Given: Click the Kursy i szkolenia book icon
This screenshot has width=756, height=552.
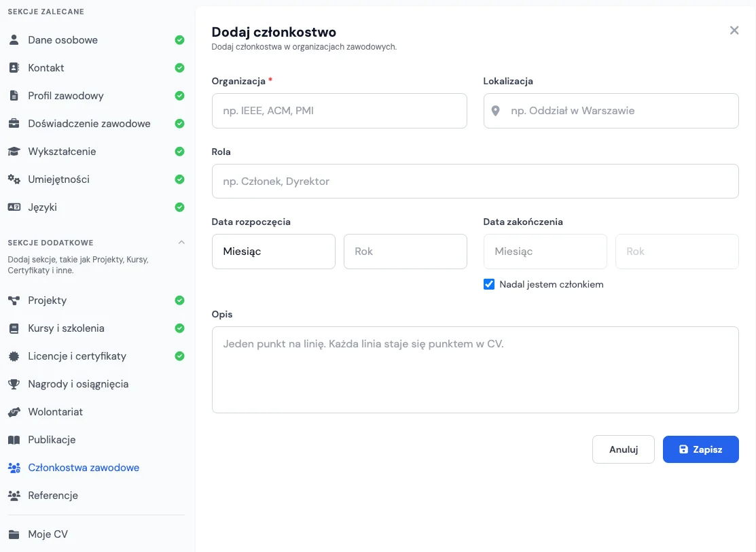Looking at the screenshot, I should (x=14, y=328).
